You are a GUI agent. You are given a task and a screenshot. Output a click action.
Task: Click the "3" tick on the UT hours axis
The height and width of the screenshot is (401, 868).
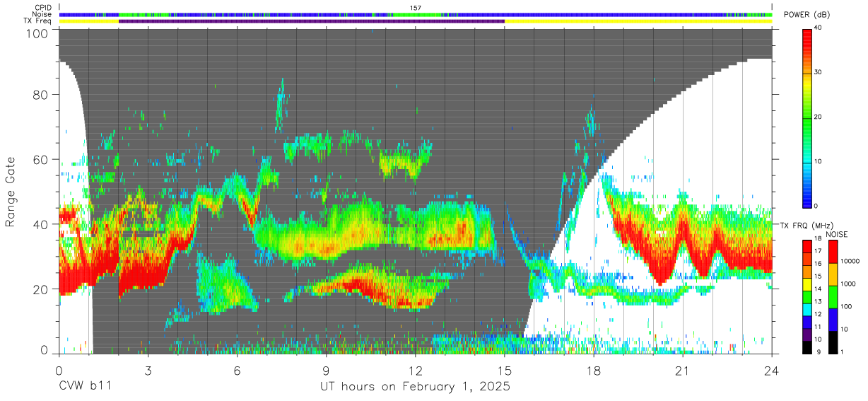pos(148,370)
